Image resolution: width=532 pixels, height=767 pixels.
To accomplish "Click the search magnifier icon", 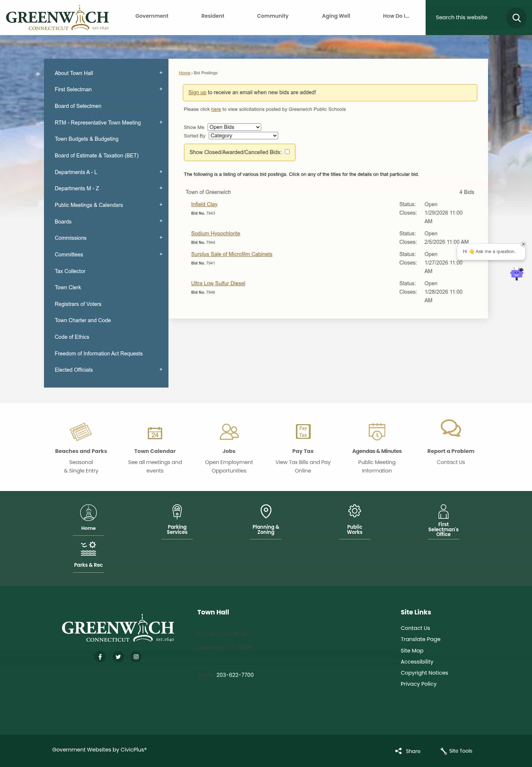I will point(516,18).
